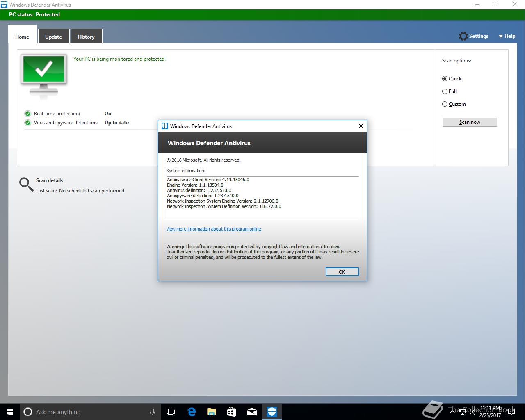Click the copyright 2016 Microsoft text
The width and height of the screenshot is (525, 420).
point(203,160)
